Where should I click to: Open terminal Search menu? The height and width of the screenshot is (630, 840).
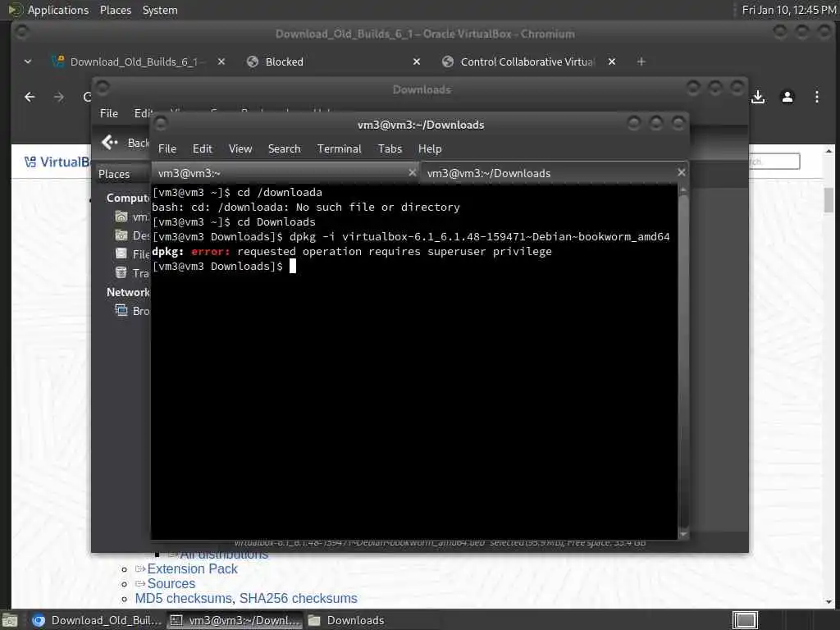point(285,149)
